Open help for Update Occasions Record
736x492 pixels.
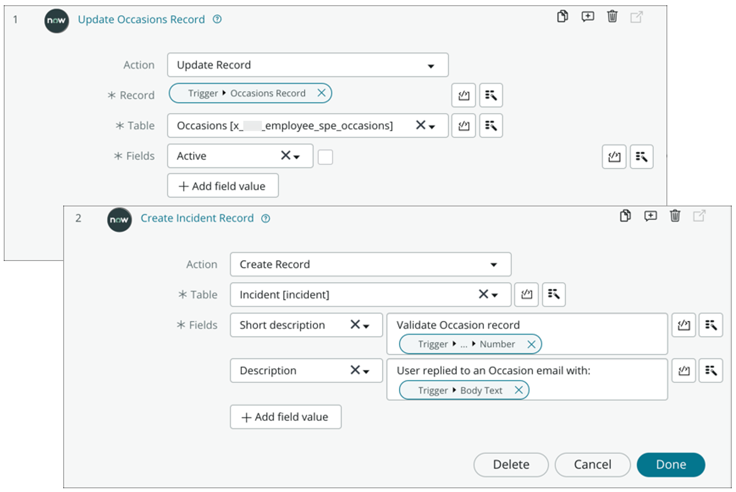[x=218, y=19]
